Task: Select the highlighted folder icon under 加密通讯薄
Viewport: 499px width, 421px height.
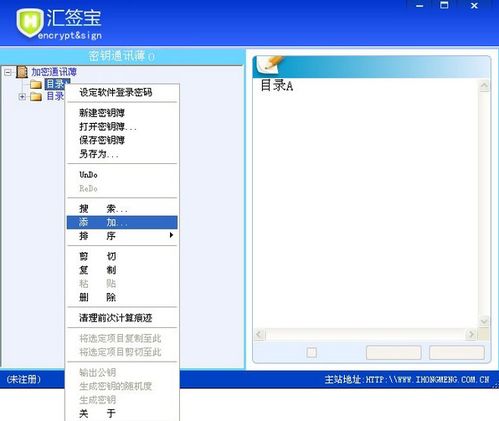Action: [x=35, y=84]
